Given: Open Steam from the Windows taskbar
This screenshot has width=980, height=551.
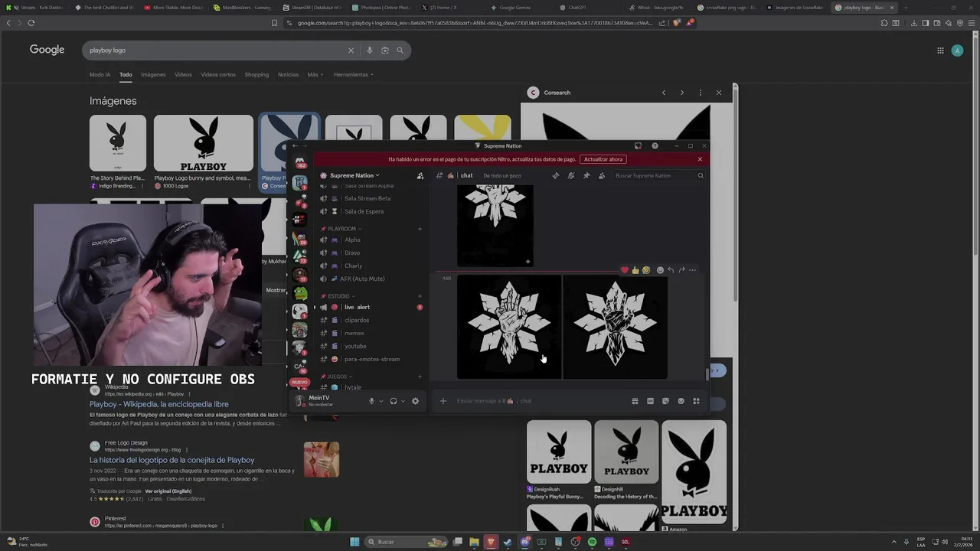Looking at the screenshot, I should coord(508,542).
